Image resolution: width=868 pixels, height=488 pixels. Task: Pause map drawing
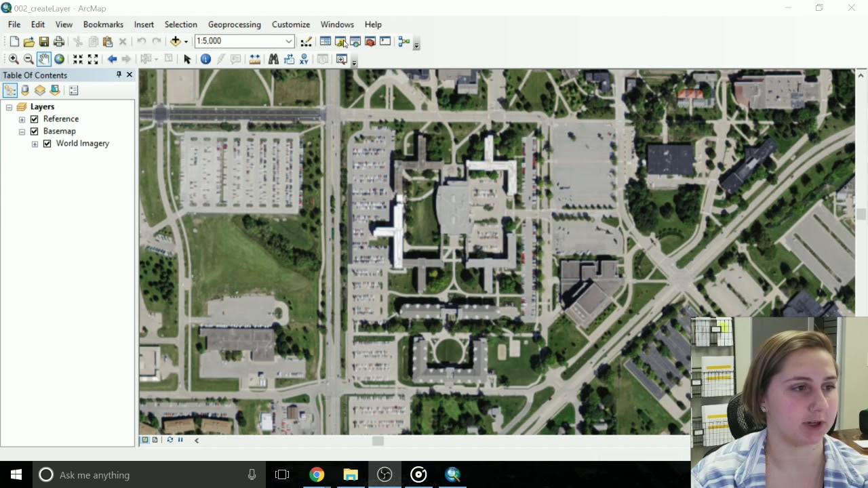pyautogui.click(x=180, y=440)
